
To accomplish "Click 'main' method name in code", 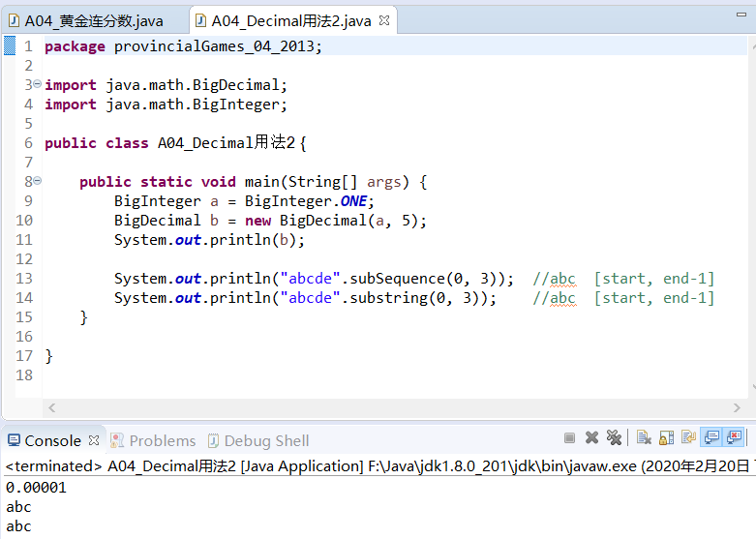I will pyautogui.click(x=262, y=182).
